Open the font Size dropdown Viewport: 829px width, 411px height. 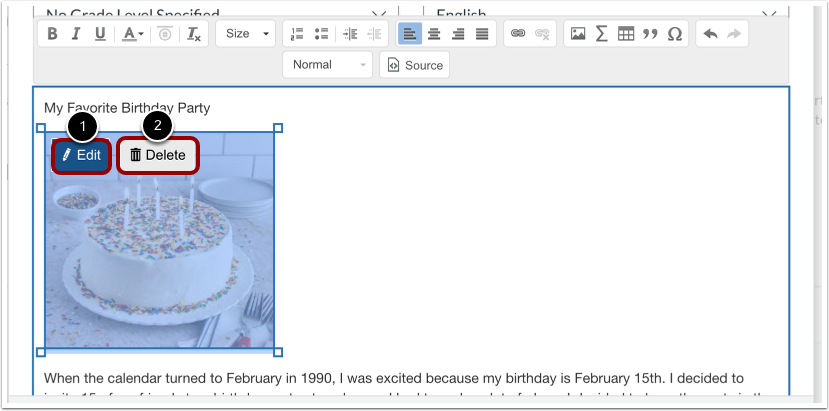coord(246,34)
